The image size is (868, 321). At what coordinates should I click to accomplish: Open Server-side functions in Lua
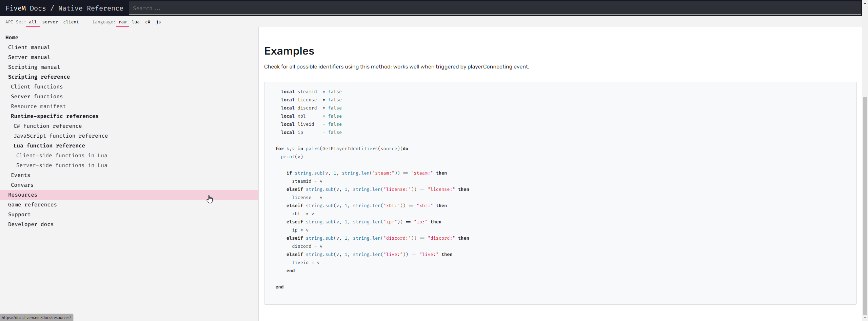pyautogui.click(x=62, y=165)
